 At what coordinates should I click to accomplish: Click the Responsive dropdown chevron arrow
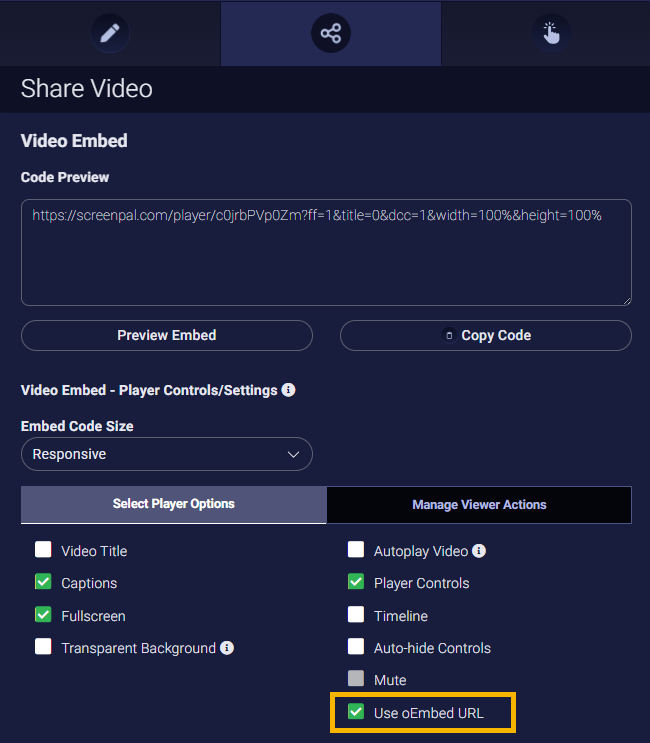293,454
